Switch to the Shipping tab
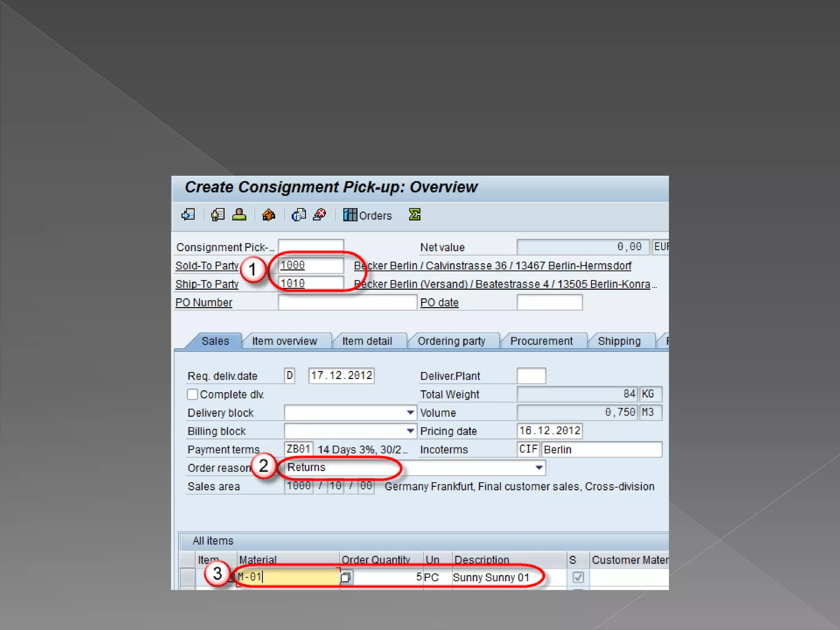840x630 pixels. [x=619, y=341]
